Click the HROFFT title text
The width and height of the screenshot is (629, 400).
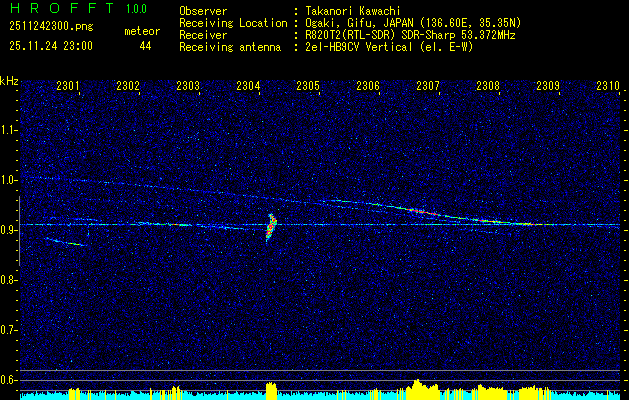(x=61, y=8)
